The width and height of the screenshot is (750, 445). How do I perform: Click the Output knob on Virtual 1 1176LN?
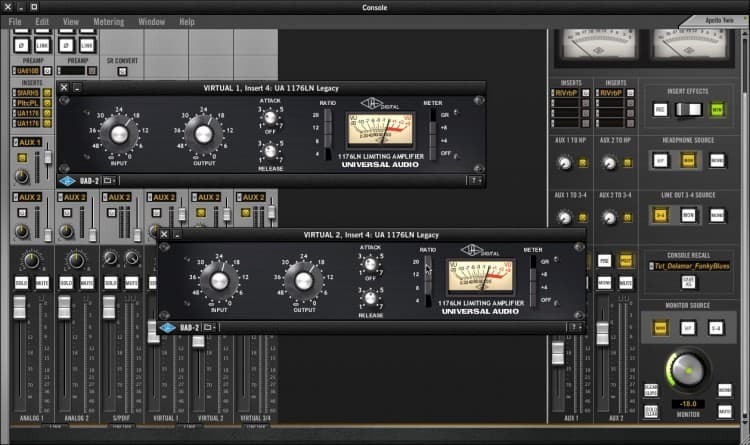[x=203, y=134]
